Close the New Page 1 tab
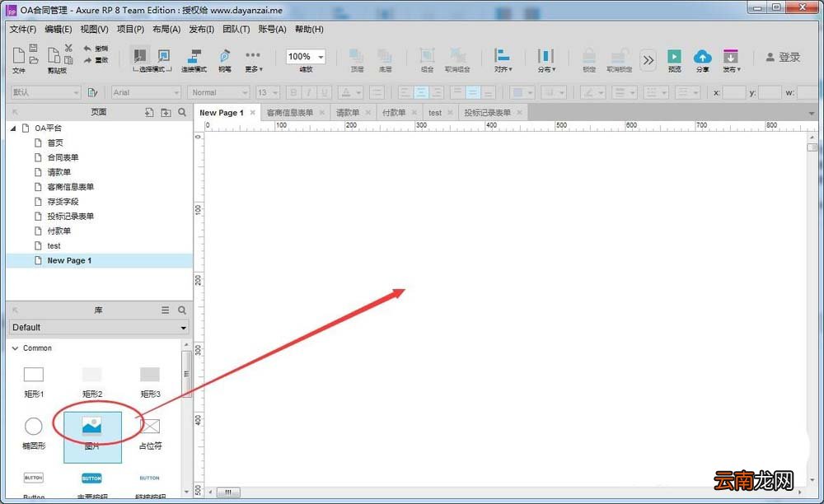Viewport: 824px width, 504px height. coord(253,112)
